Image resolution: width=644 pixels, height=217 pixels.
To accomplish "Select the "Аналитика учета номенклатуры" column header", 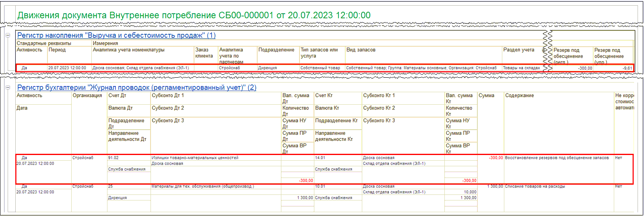I will coord(128,50).
